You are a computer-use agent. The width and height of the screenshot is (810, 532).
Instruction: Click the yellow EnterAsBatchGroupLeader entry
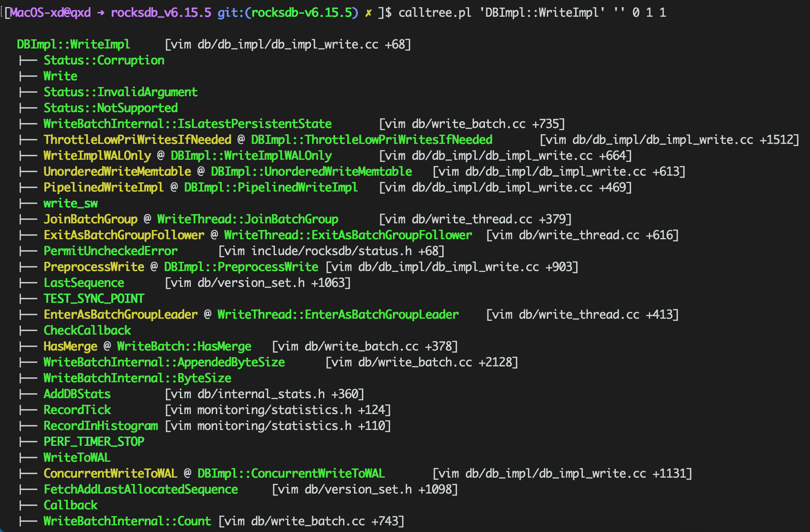[121, 315]
